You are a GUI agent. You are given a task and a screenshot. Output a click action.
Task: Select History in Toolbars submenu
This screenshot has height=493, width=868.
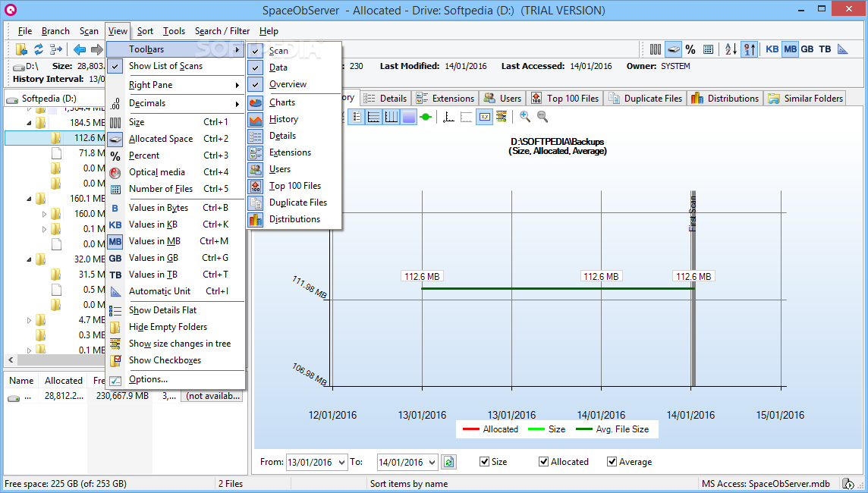click(x=294, y=119)
